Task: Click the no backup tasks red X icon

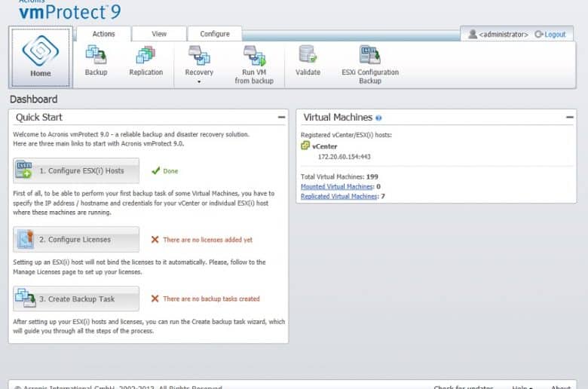Action: click(155, 299)
